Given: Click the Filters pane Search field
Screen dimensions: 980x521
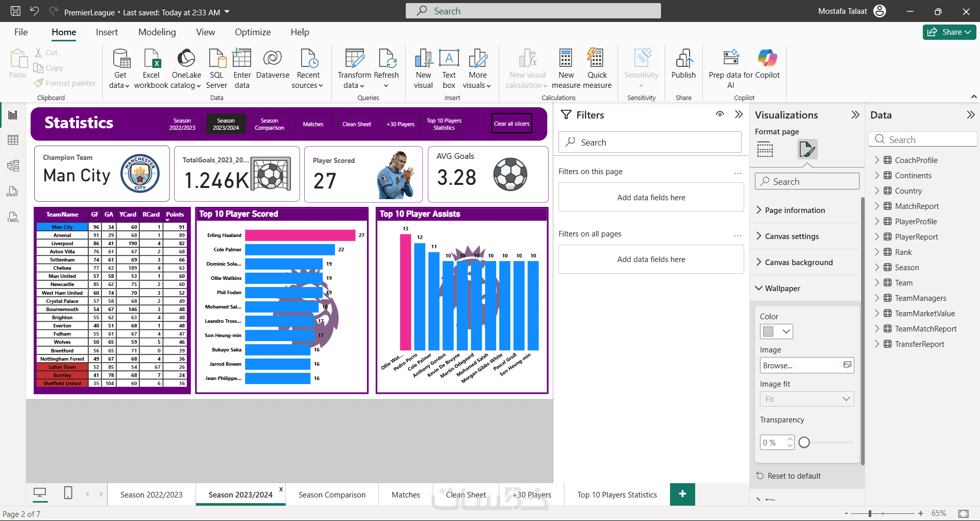Looking at the screenshot, I should click(650, 142).
